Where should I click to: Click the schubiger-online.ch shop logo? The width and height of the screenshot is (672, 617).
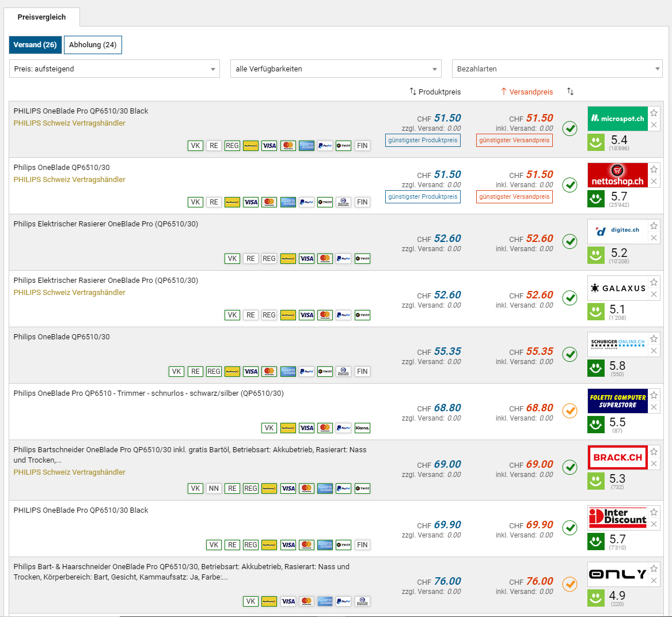pos(617,343)
